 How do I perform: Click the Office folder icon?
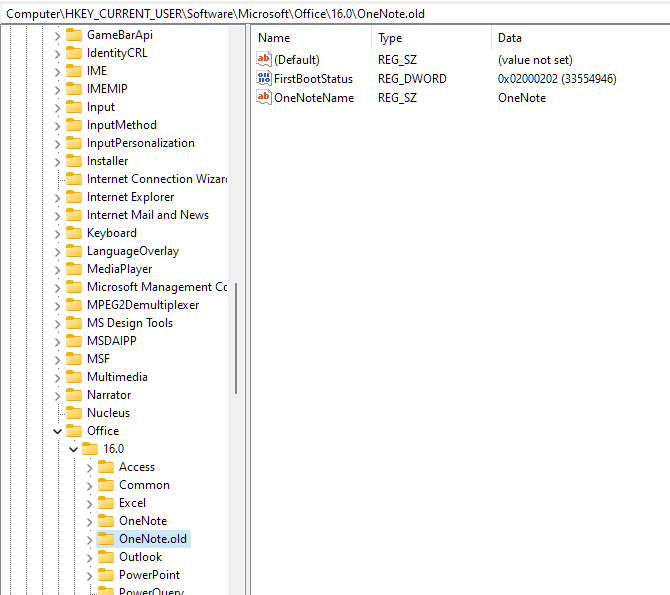(74, 431)
